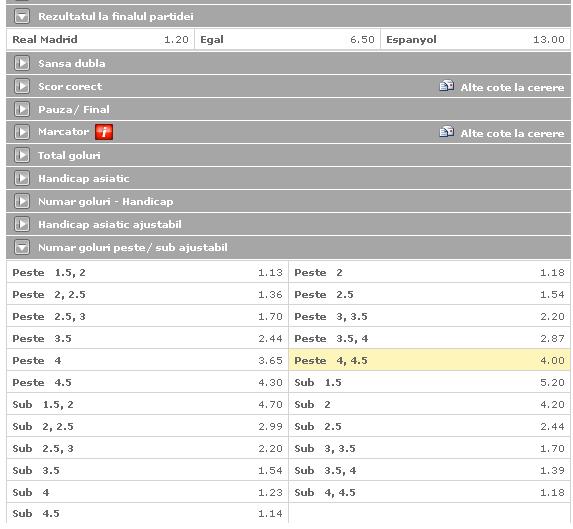The width and height of the screenshot is (573, 529).
Task: Select Peste 4 odds 3.65
Action: click(x=148, y=360)
